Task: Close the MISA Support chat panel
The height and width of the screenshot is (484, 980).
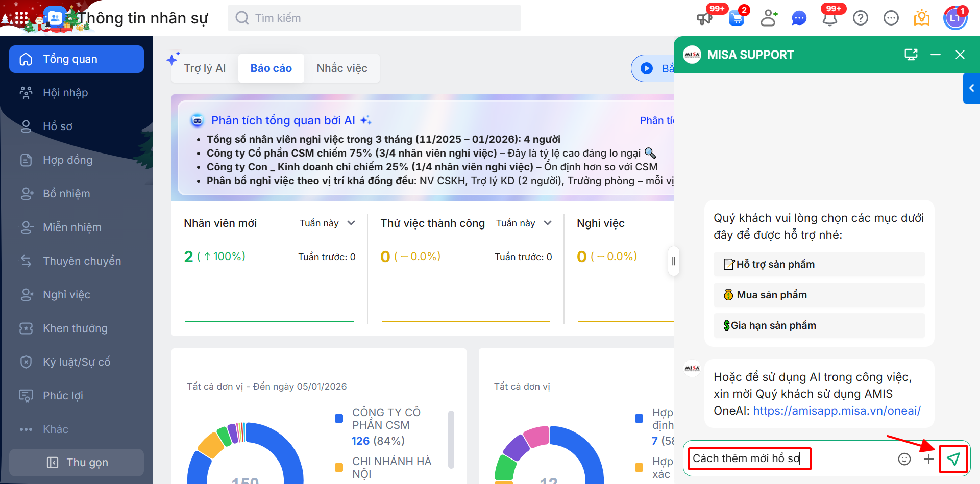Action: click(x=960, y=55)
